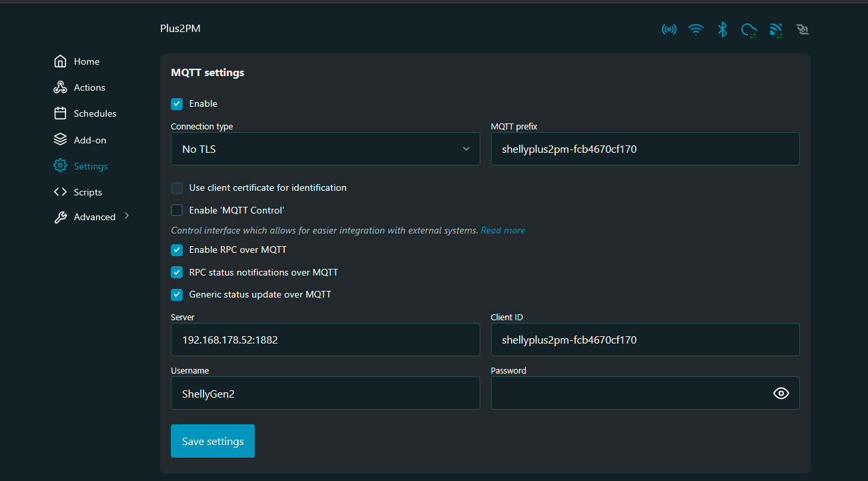This screenshot has height=481, width=868.
Task: Click the grey disabled websocket icon
Action: pyautogui.click(x=803, y=29)
